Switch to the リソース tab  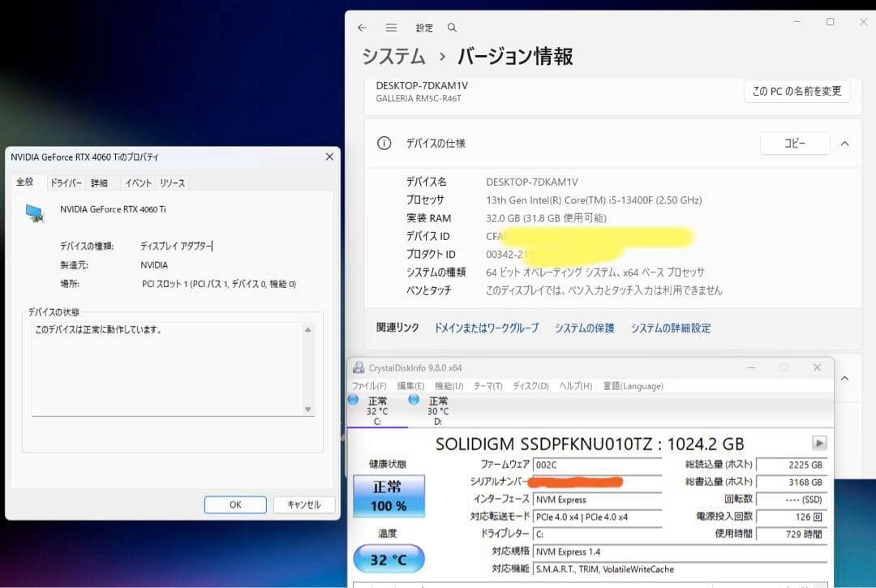(x=172, y=182)
